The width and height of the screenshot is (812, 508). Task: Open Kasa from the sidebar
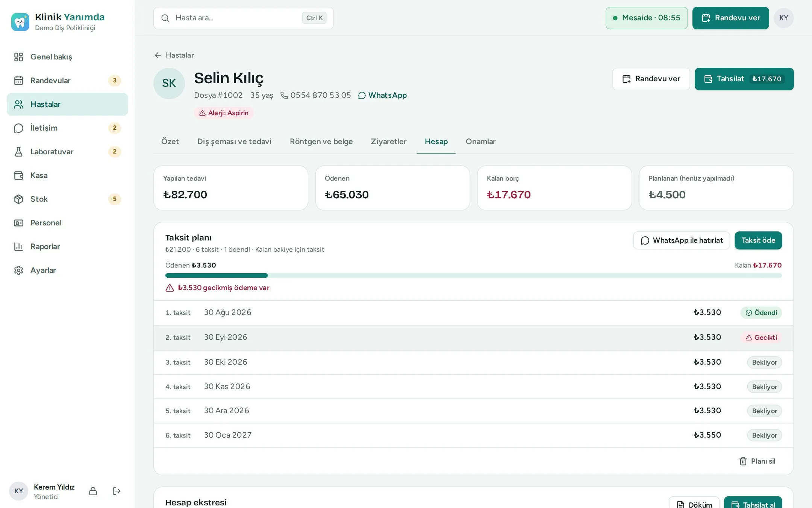click(67, 175)
